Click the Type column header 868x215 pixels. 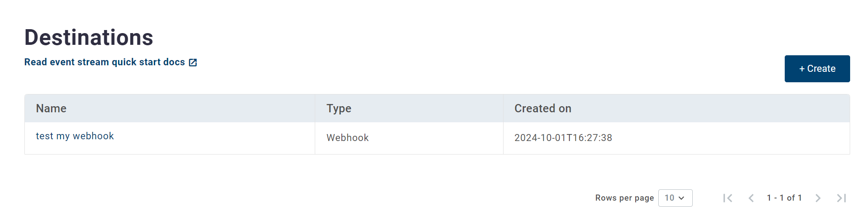click(339, 108)
